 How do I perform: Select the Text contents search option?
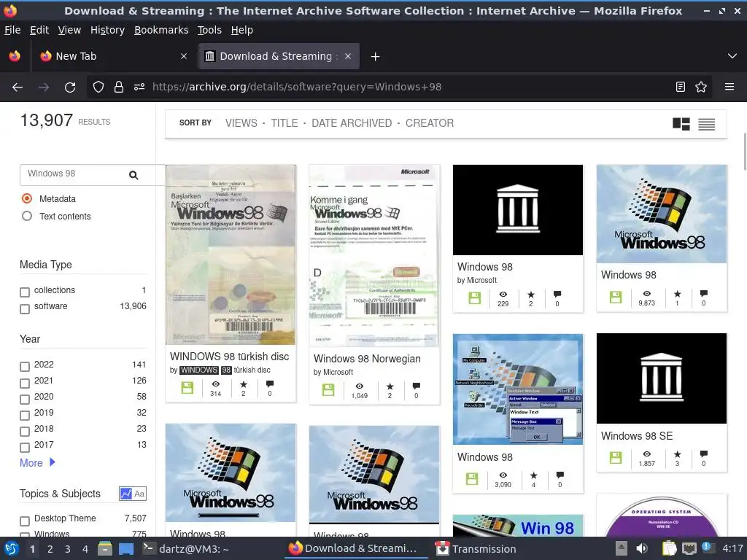(27, 216)
